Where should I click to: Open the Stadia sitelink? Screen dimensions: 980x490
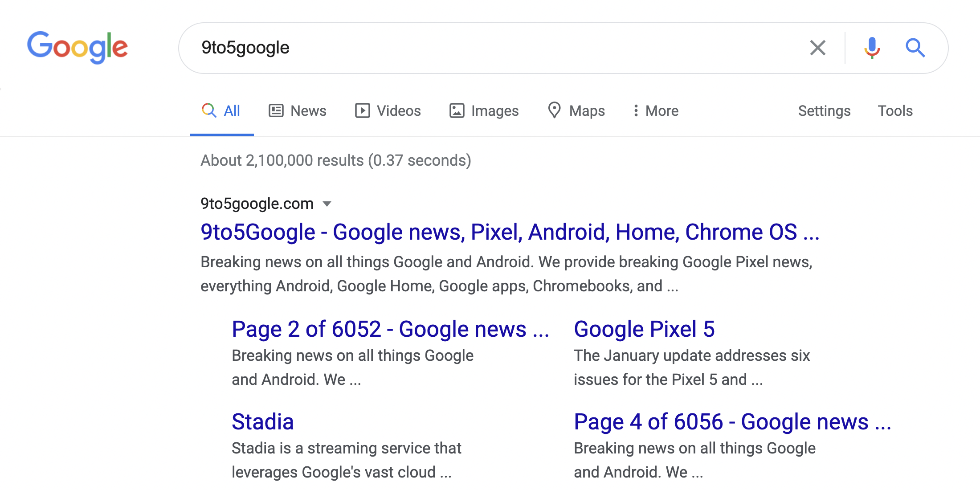(263, 422)
